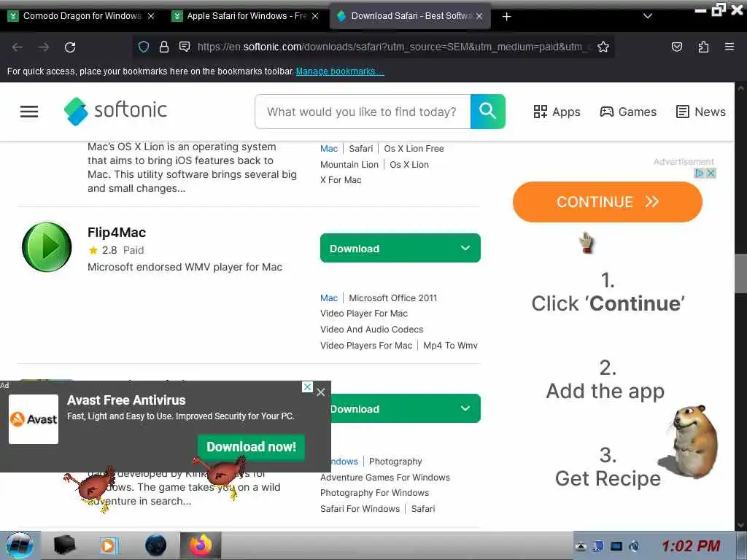Open the tracking protection shield icon
Viewport: 747px width, 560px height.
coord(144,47)
